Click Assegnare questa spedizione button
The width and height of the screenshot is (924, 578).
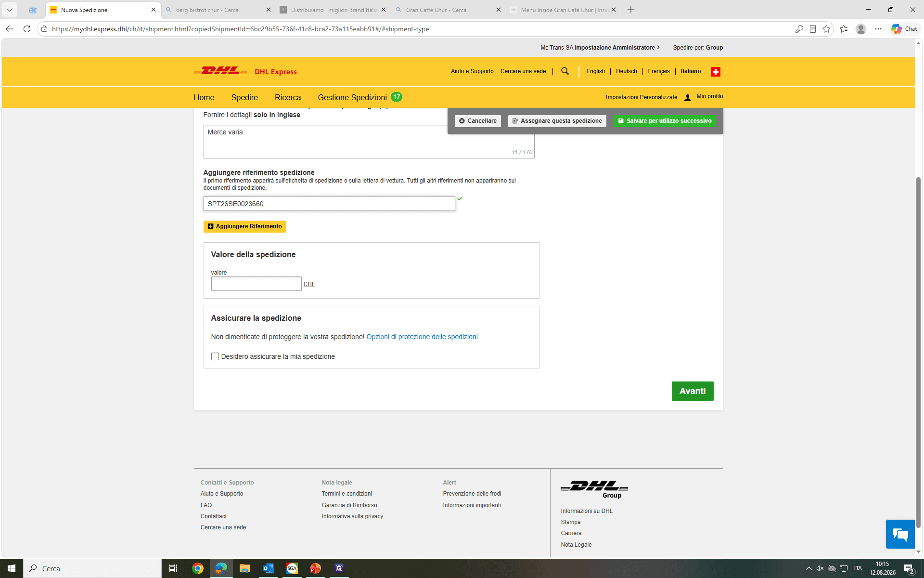click(557, 121)
